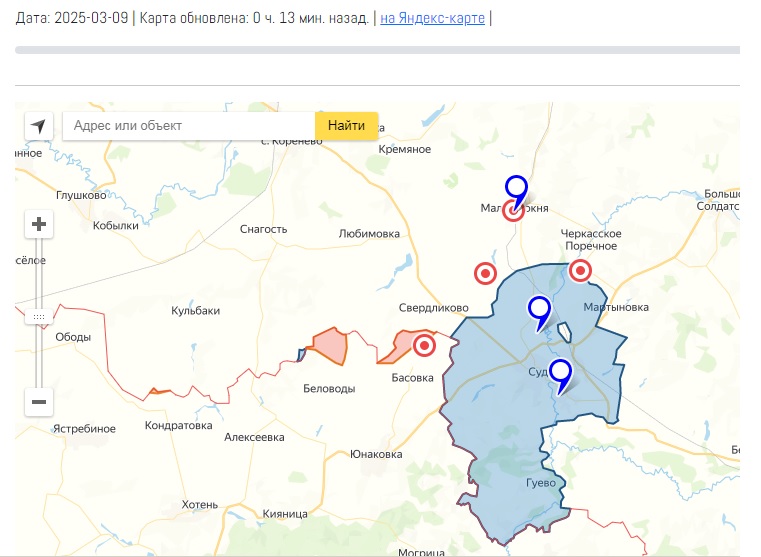Image resolution: width=761 pixels, height=557 pixels.
Task: Focus the 'Адрес или объект' search field
Action: point(189,126)
